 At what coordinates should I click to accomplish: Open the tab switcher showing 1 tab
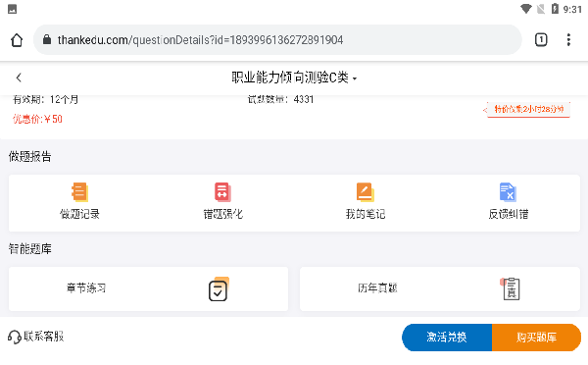click(541, 39)
